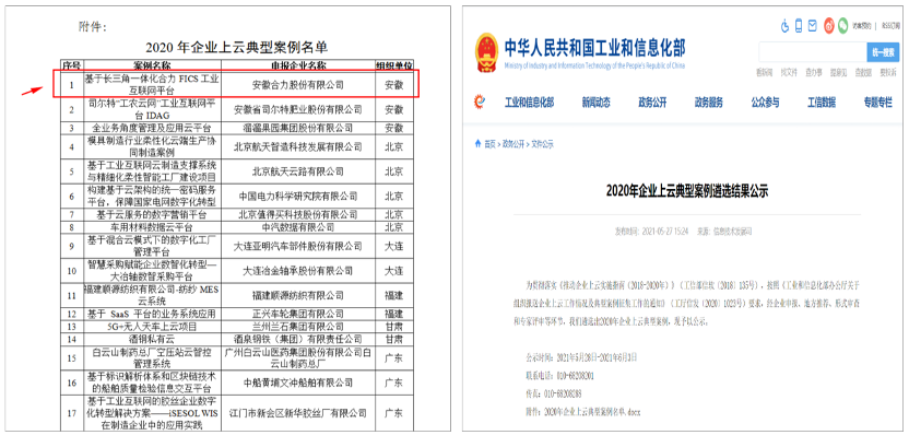This screenshot has height=437, width=909.
Task: Open the 政务服务 nav item
Action: 708,103
